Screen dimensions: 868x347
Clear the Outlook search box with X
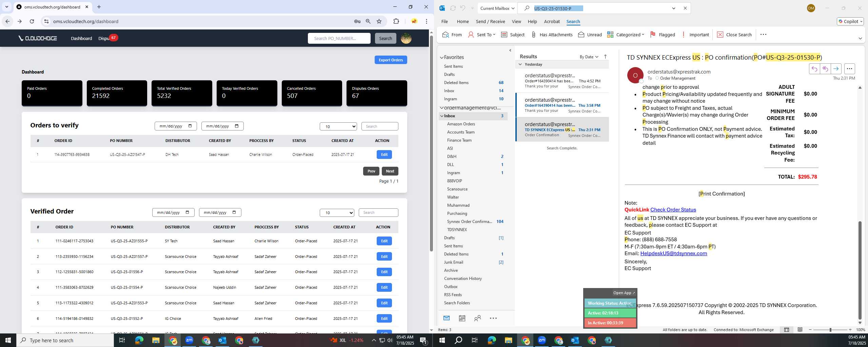point(685,8)
